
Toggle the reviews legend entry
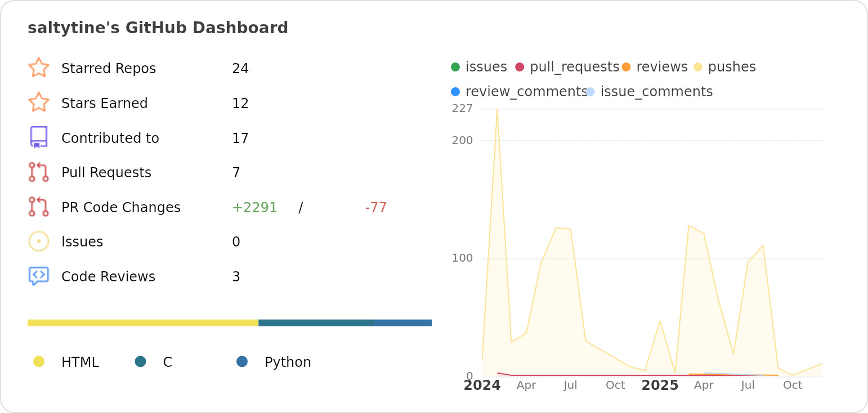(655, 67)
